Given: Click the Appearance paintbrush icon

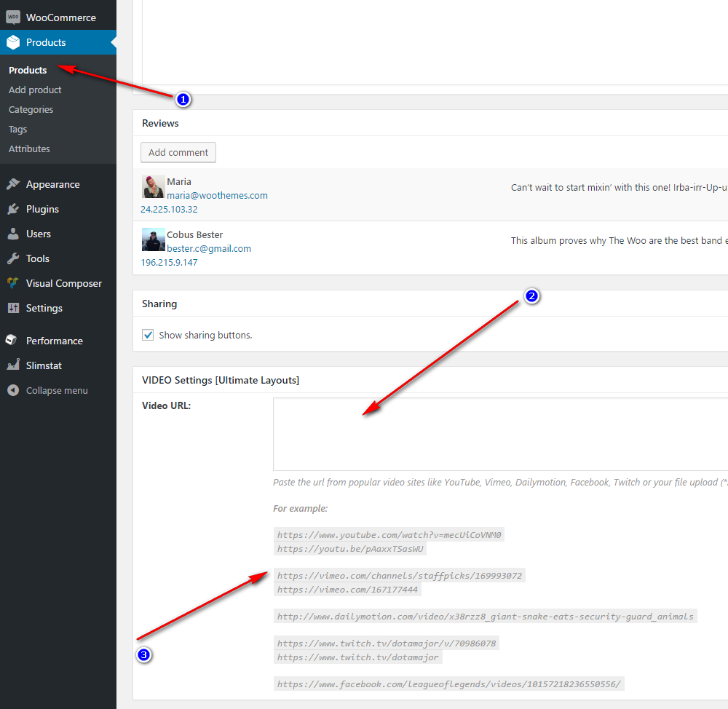Looking at the screenshot, I should (x=13, y=184).
